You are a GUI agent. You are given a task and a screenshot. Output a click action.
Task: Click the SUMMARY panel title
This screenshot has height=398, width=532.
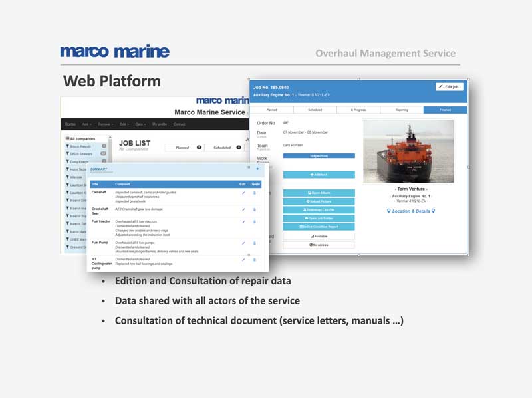click(98, 169)
